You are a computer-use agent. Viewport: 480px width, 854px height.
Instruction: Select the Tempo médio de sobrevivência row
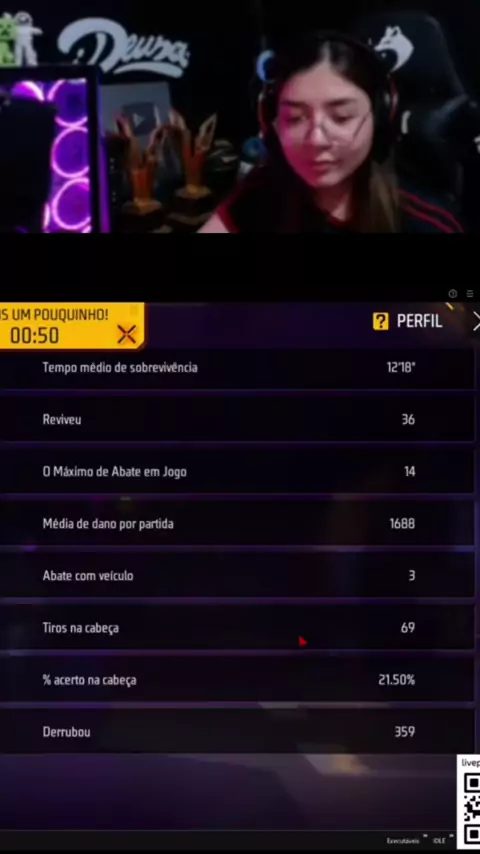point(236,368)
